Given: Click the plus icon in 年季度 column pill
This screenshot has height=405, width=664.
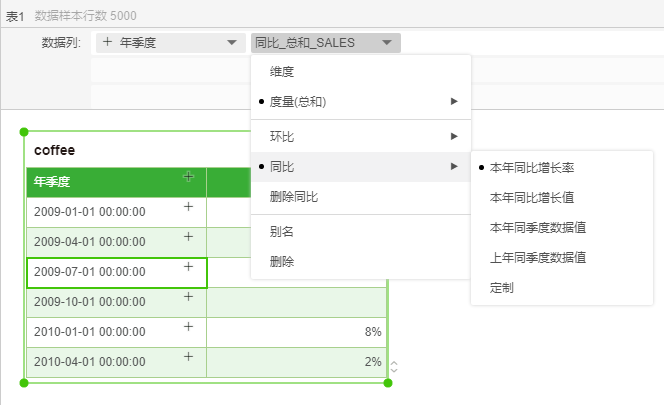Looking at the screenshot, I should click(x=107, y=43).
